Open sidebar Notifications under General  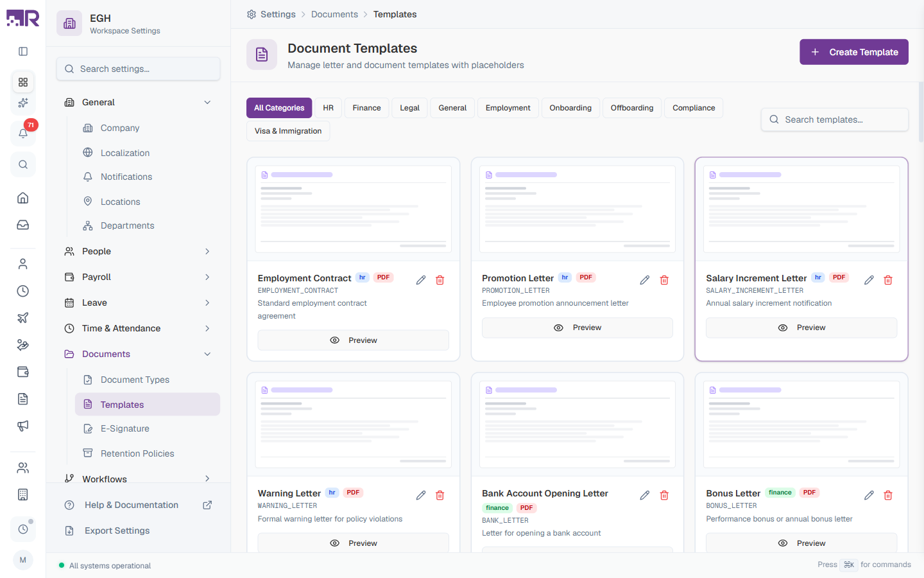tap(148, 177)
